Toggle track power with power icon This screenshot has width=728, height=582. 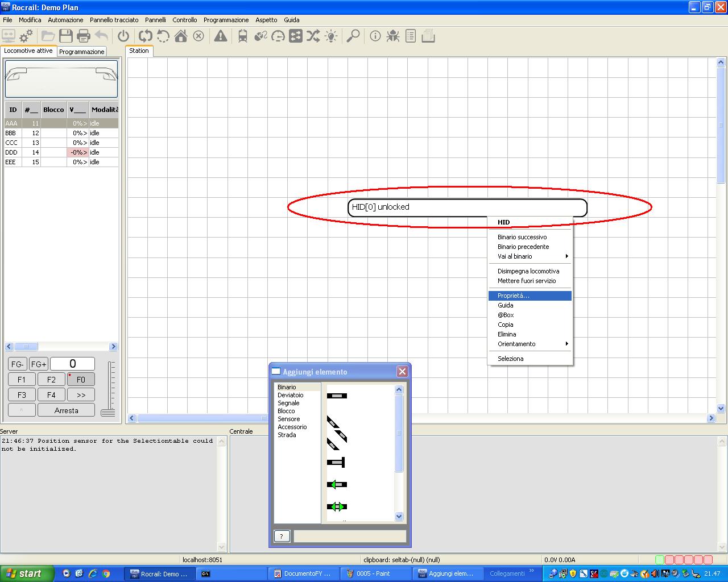[123, 36]
